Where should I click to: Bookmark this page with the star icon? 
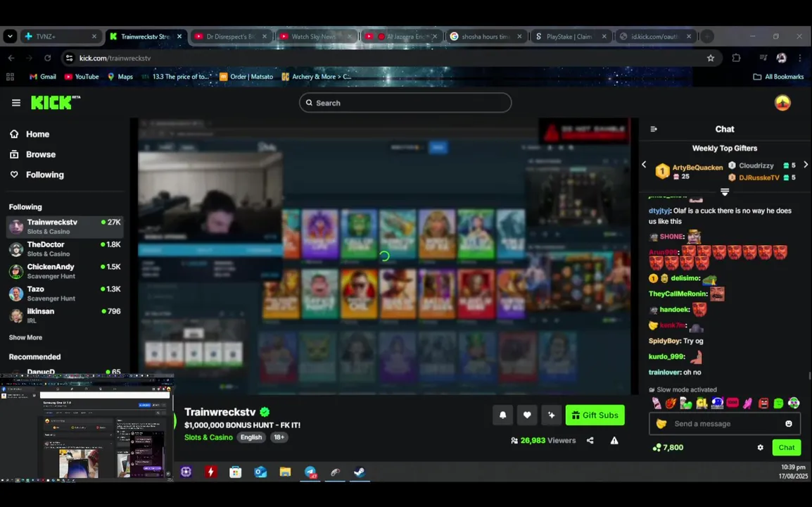(711, 58)
